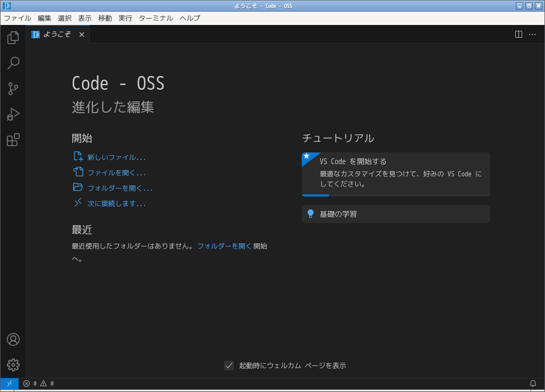
Task: Toggle the 起動時にウェルカム ページを表示 checkbox
Action: [x=229, y=365]
